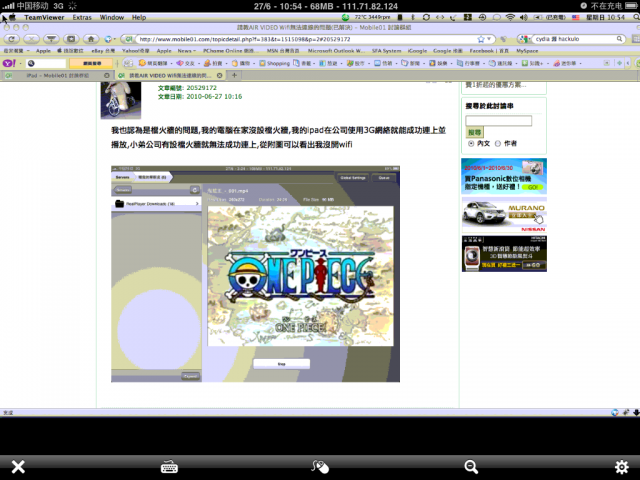
Task: Click the bookmarks toolbar button
Action: [71, 39]
